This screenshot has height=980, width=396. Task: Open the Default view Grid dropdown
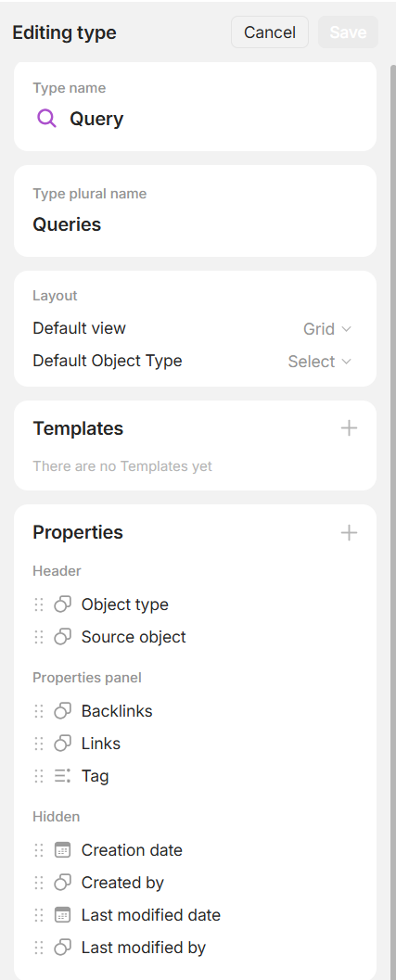pos(327,329)
